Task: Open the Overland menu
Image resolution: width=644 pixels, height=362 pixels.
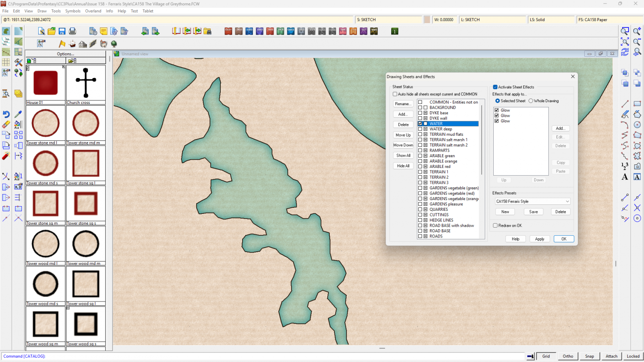Action: 93,11
